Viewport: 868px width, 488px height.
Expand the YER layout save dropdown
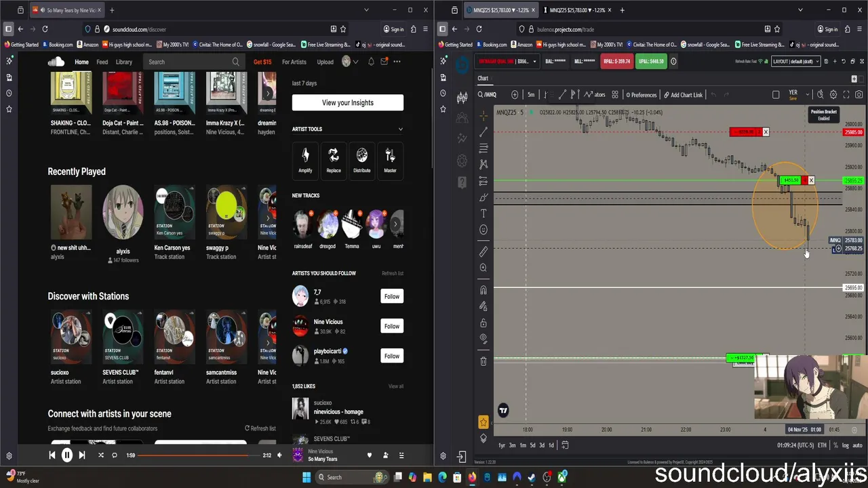(x=807, y=94)
